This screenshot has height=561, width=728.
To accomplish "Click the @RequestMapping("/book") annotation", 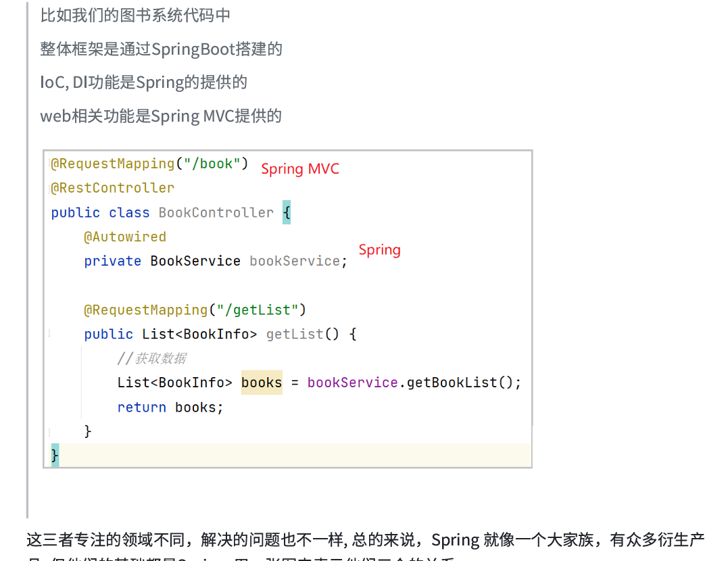I will point(149,164).
